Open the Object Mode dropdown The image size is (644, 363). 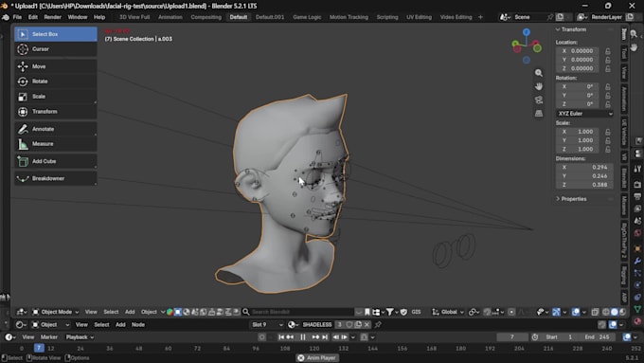(55, 312)
